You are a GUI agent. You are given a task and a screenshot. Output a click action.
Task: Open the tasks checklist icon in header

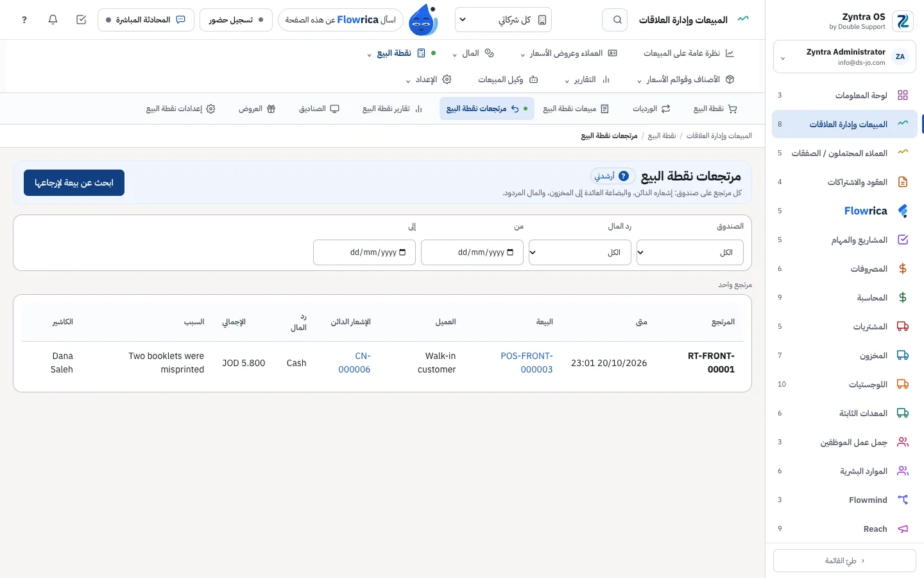click(81, 20)
